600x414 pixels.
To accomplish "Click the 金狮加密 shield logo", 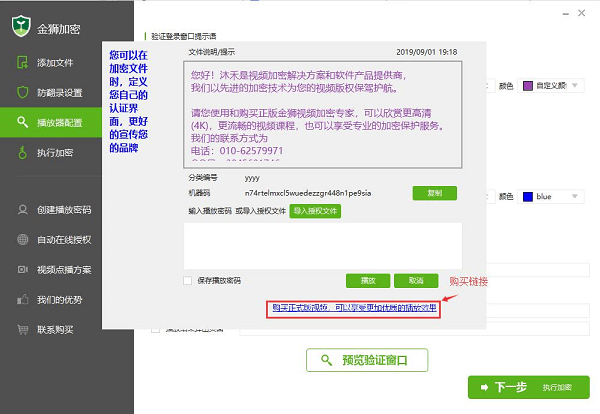I will pos(21,26).
